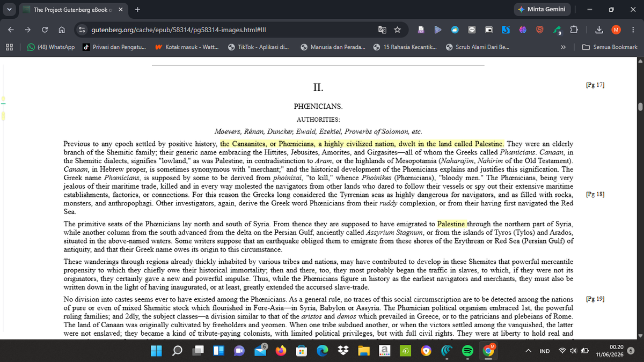Image resolution: width=644 pixels, height=362 pixels.
Task: Open Windows taskbar Search
Action: pyautogui.click(x=178, y=351)
